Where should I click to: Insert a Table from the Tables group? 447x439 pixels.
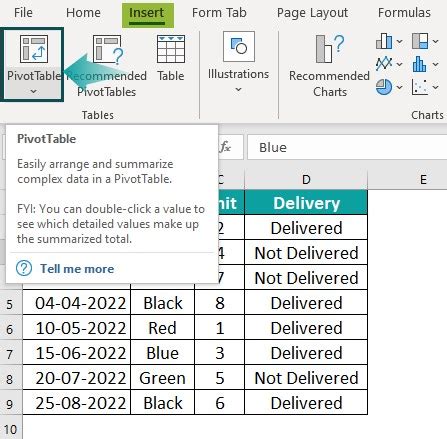click(x=171, y=58)
